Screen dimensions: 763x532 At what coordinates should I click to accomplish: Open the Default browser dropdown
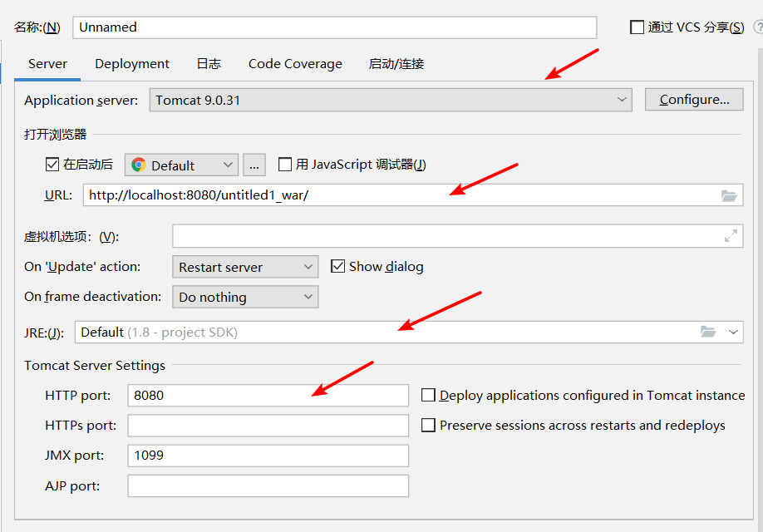(x=181, y=165)
